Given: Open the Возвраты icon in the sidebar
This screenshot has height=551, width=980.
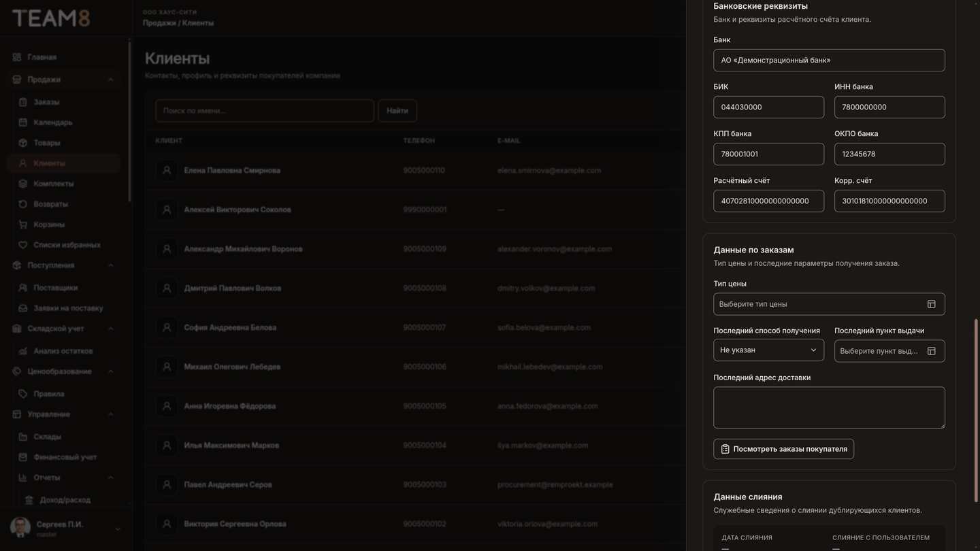Looking at the screenshot, I should point(23,204).
